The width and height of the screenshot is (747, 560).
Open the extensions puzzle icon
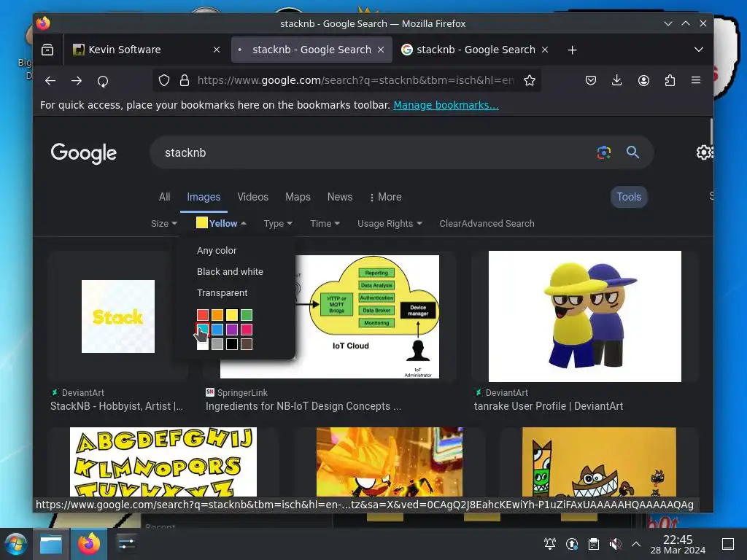coord(670,80)
